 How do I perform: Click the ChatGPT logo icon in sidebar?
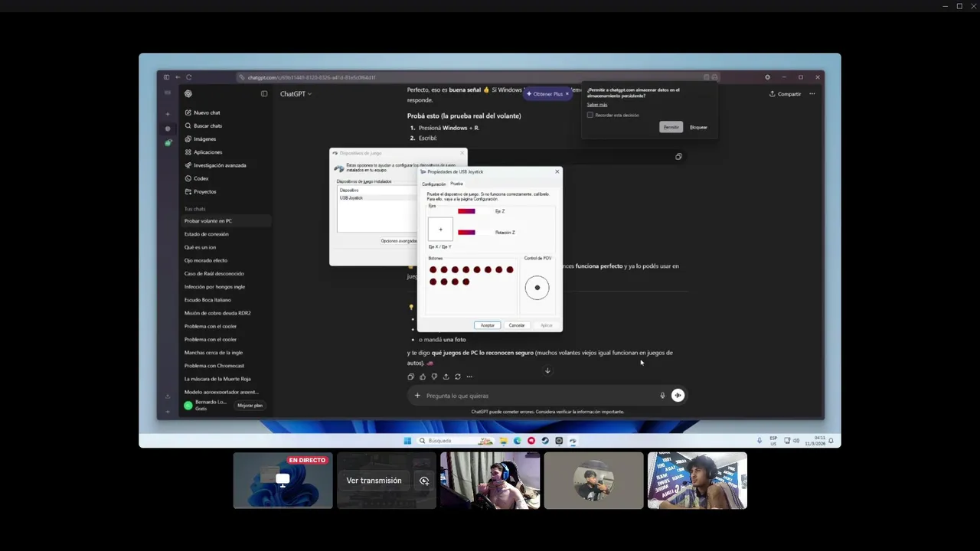tap(188, 94)
